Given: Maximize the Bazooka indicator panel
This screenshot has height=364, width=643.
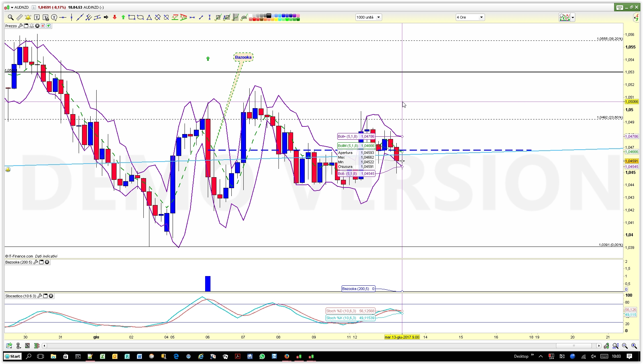Looking at the screenshot, I should [x=41, y=262].
